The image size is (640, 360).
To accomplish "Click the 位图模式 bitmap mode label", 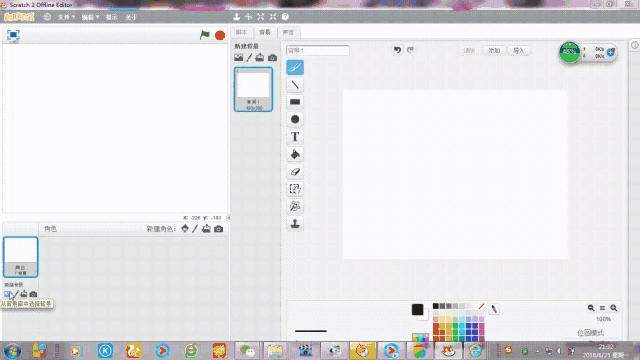I will (x=590, y=333).
